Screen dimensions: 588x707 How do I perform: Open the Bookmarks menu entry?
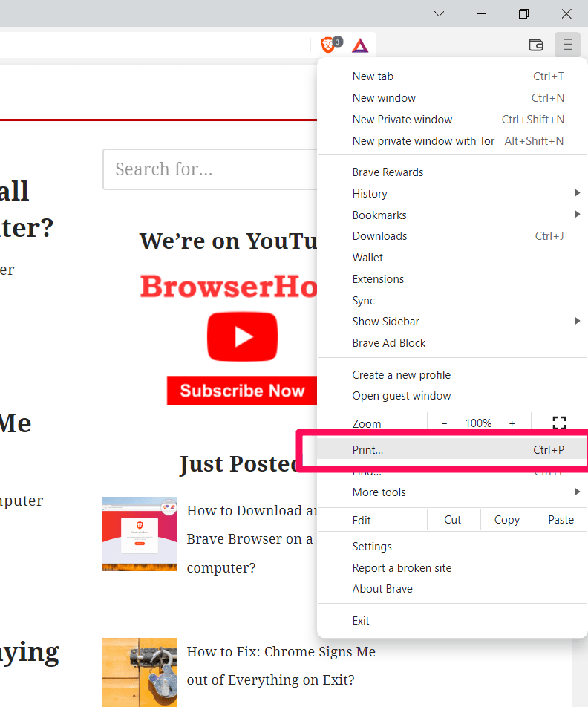(452, 215)
